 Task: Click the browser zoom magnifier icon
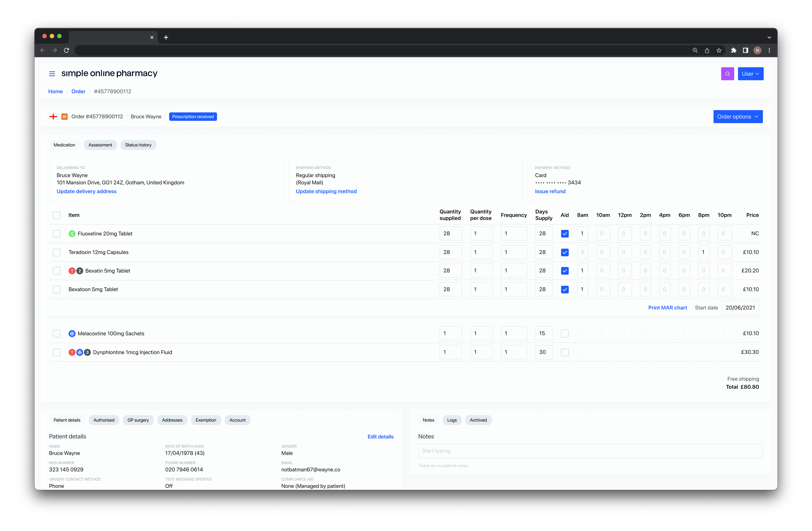(695, 50)
